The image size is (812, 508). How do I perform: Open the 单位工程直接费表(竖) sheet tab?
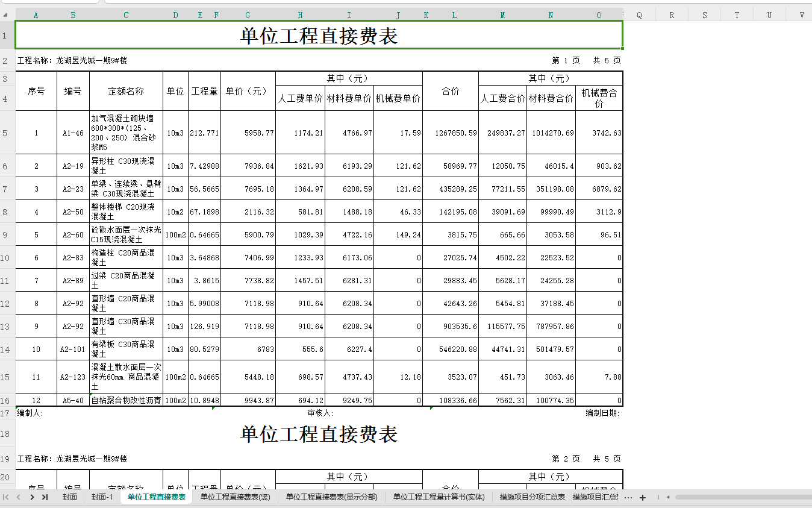236,497
